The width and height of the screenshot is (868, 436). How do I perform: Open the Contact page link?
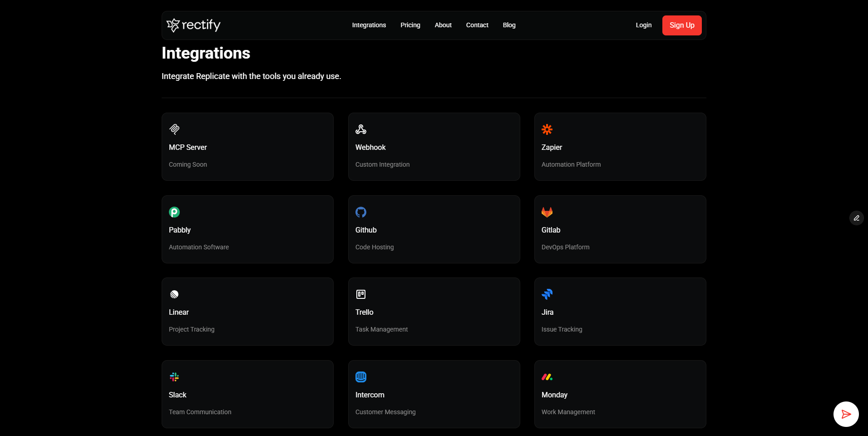(477, 25)
